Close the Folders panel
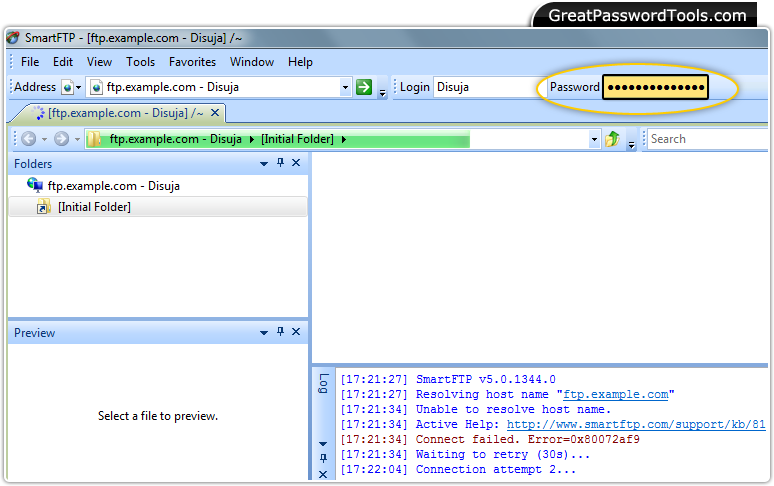 pos(296,162)
